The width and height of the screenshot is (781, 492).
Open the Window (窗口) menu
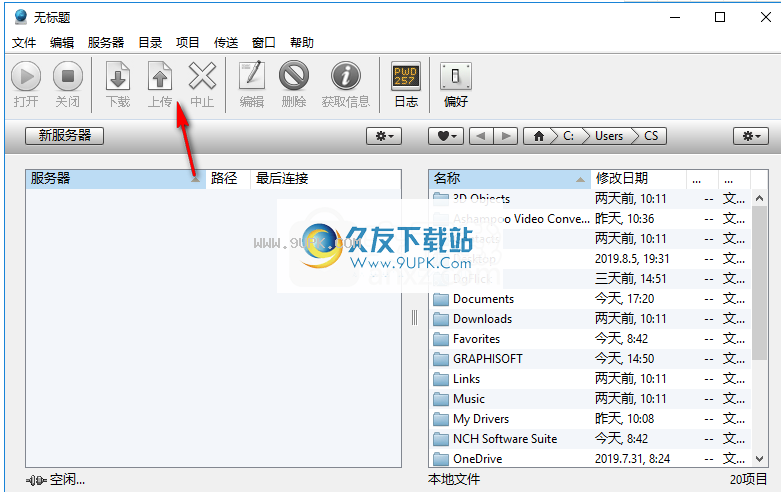tap(263, 43)
